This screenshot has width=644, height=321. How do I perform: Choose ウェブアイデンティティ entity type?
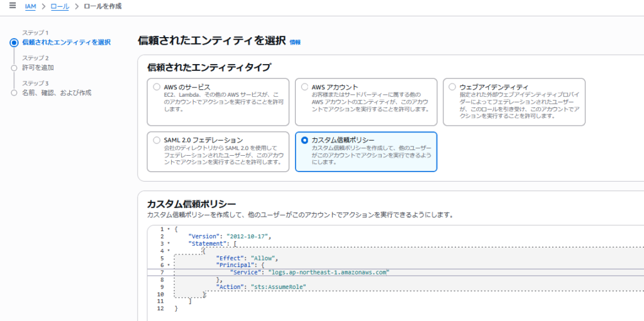[x=453, y=87]
